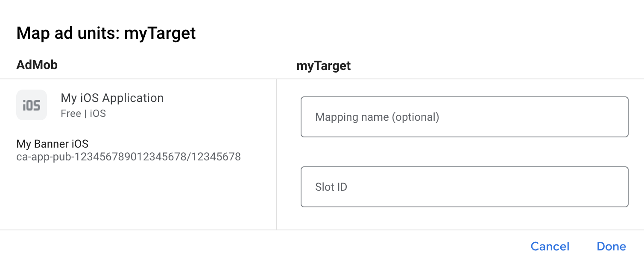Click the divider line above Cancel button
This screenshot has width=644, height=279.
coord(322,230)
